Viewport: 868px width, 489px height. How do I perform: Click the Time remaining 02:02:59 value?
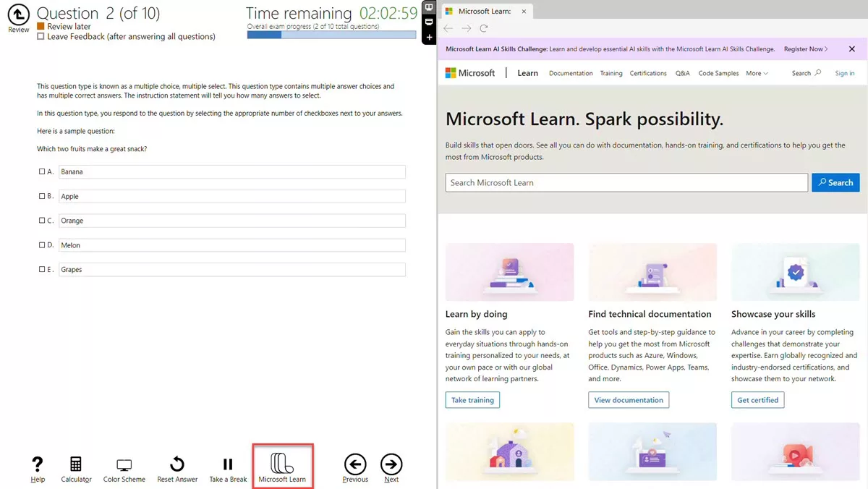388,14
